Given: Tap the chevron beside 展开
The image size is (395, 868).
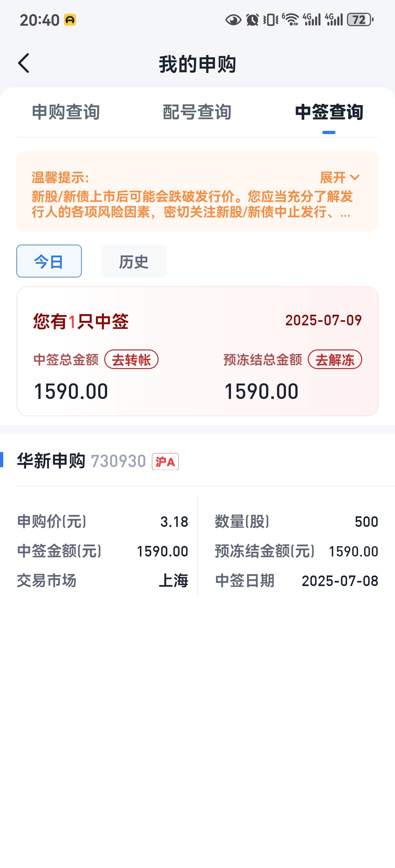Looking at the screenshot, I should [355, 177].
